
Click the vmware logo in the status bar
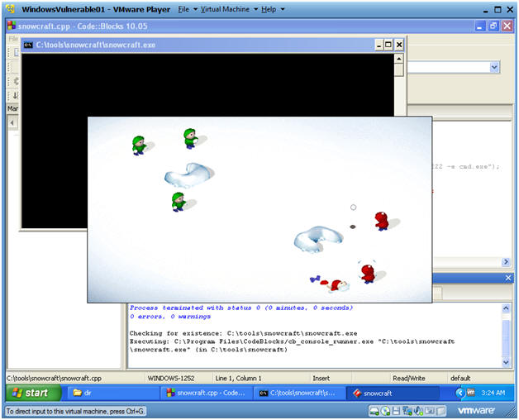[476, 411]
